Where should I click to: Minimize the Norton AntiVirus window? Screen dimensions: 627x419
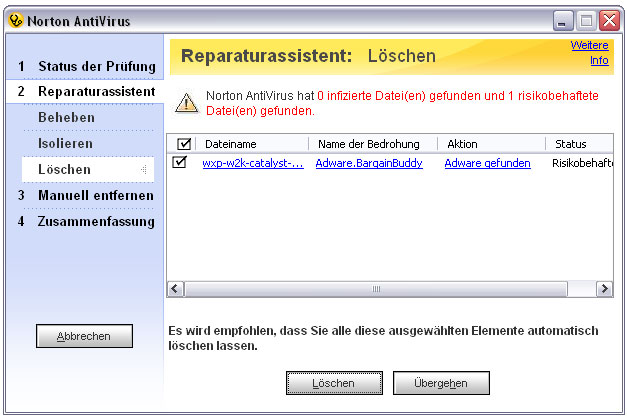coord(563,20)
